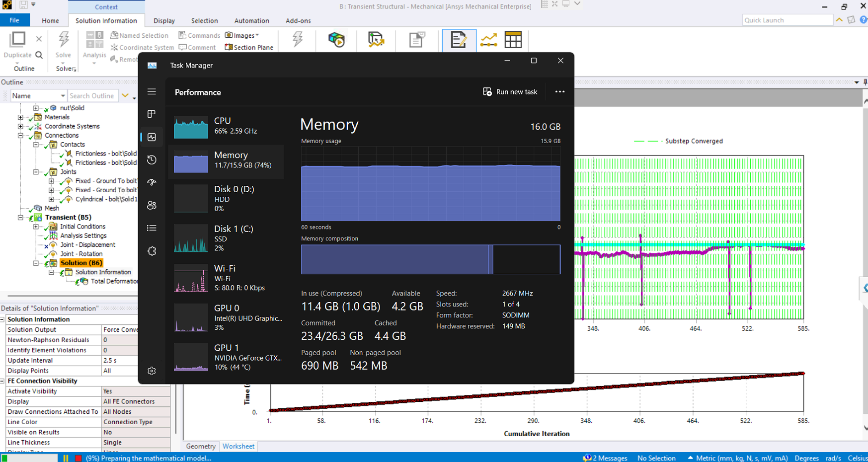This screenshot has width=868, height=462.
Task: Open Services puzzle icon in Task Manager
Action: (x=152, y=251)
